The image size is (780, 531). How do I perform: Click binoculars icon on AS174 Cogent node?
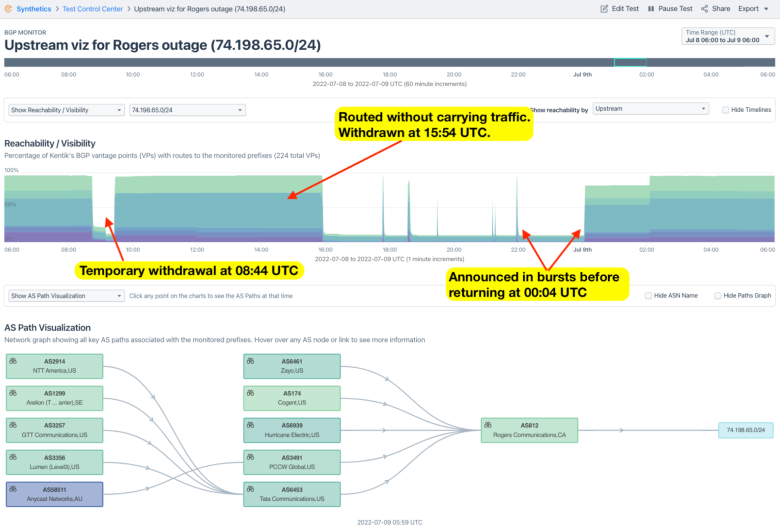tap(251, 393)
